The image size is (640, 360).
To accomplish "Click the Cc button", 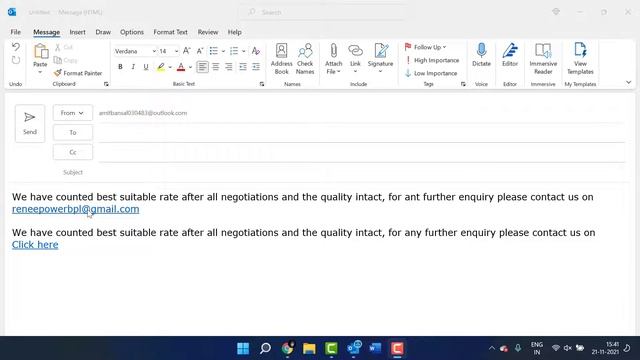I will coord(73,152).
